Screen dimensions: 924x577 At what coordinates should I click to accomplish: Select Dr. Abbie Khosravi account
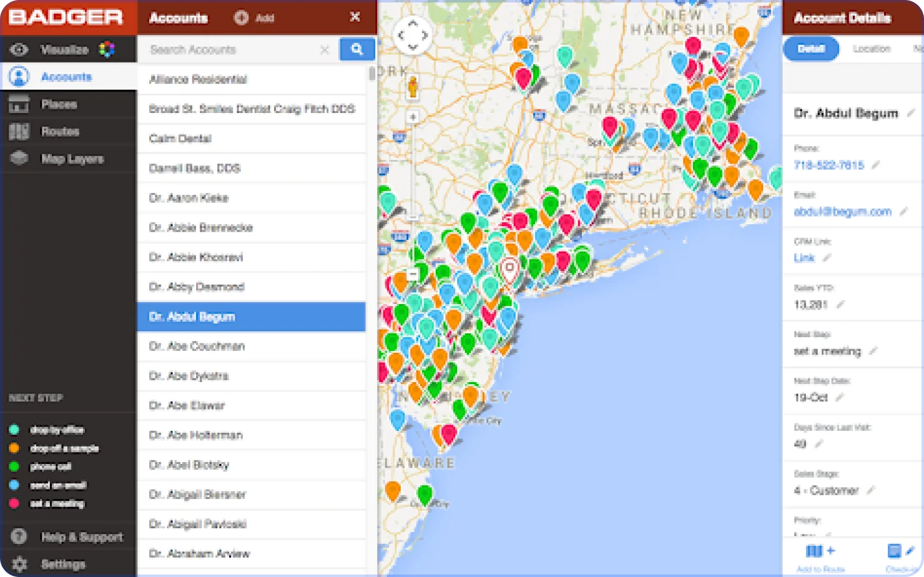251,257
